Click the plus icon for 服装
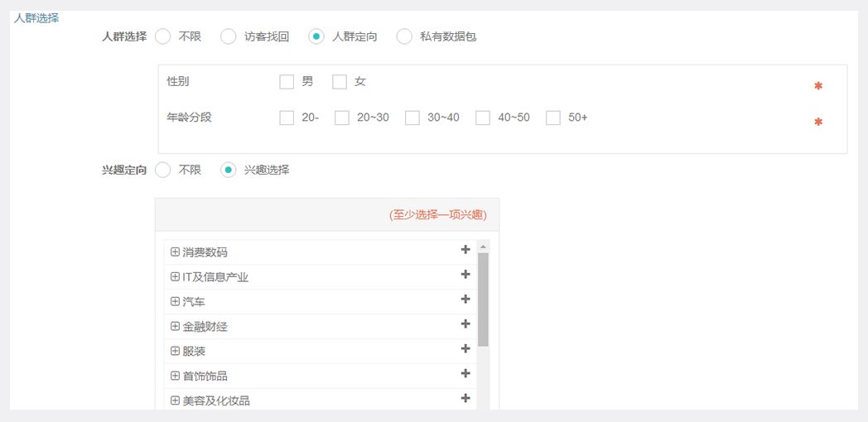The height and width of the screenshot is (422, 868). click(465, 349)
